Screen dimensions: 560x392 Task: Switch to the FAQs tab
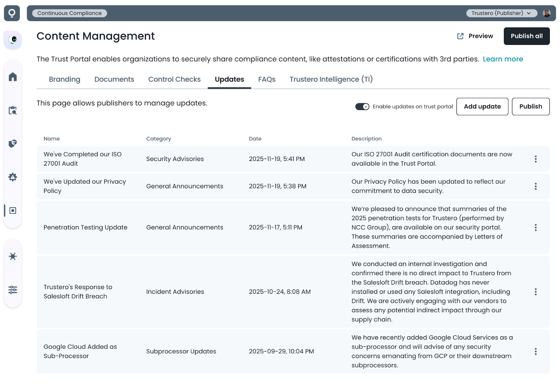click(x=267, y=79)
